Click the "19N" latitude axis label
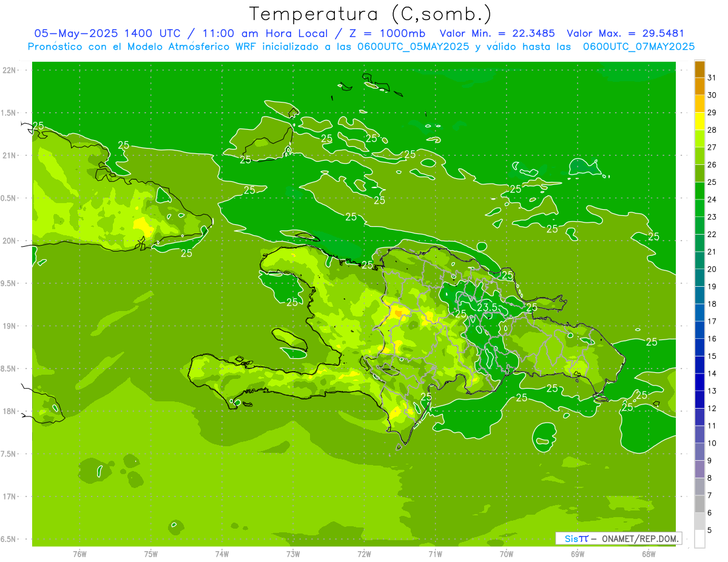728x562 pixels. point(8,326)
